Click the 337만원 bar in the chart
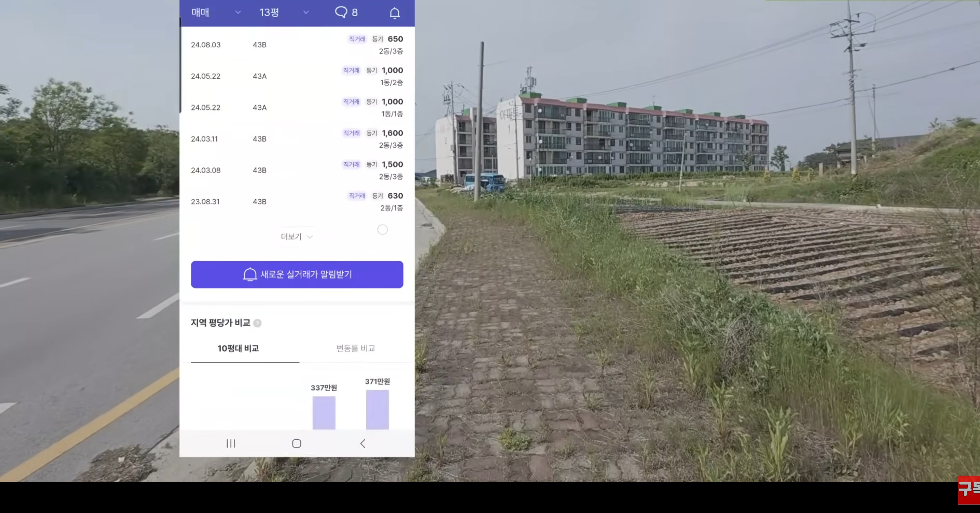This screenshot has height=513, width=980. (324, 413)
